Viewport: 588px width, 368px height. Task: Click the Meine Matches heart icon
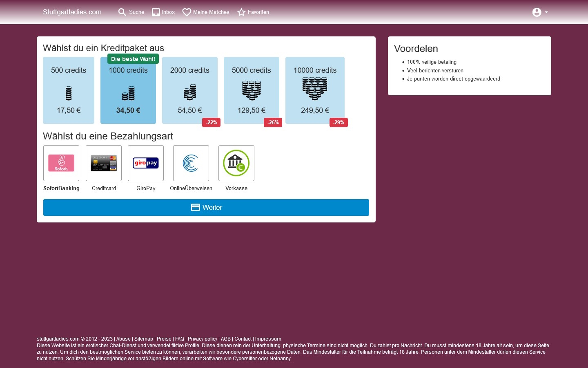point(187,12)
